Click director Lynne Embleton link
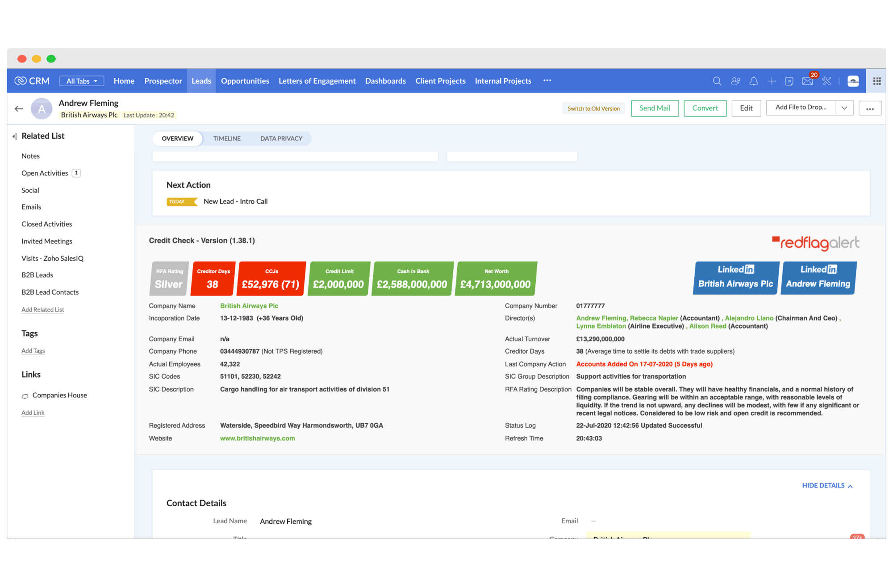This screenshot has width=893, height=588. [601, 326]
